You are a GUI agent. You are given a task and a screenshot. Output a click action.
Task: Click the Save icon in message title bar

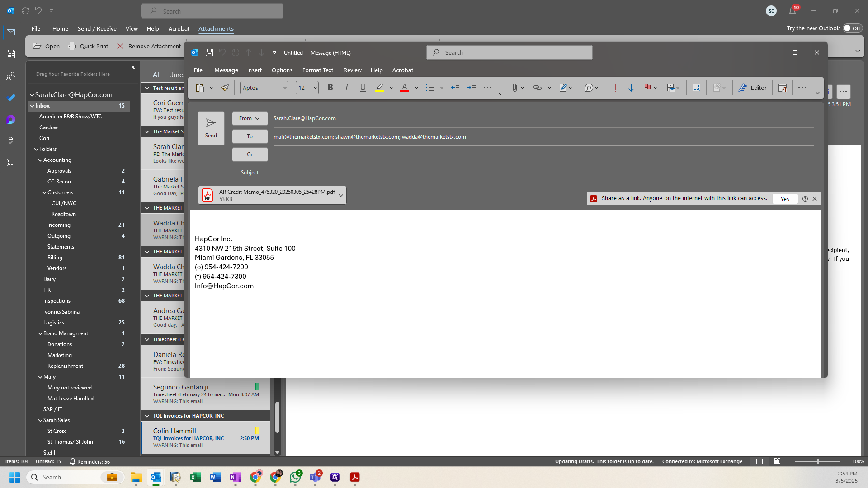209,52
